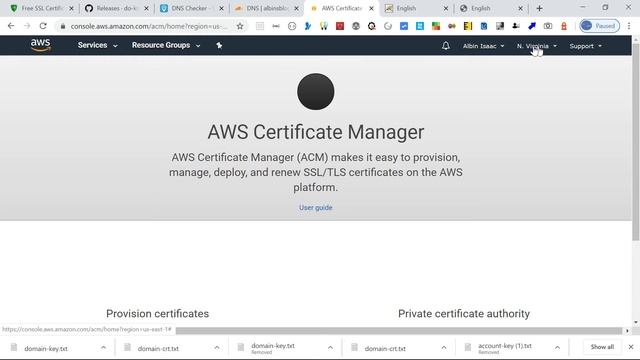Open the Services menu

[98, 45]
